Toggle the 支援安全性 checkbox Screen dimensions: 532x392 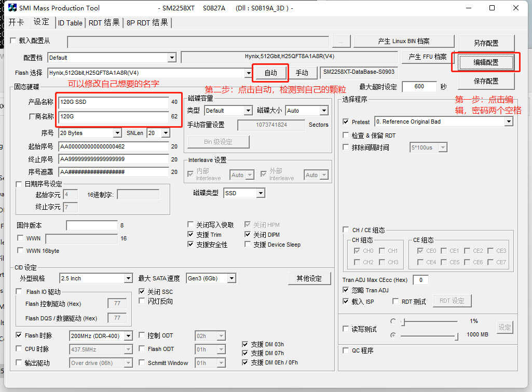190,244
